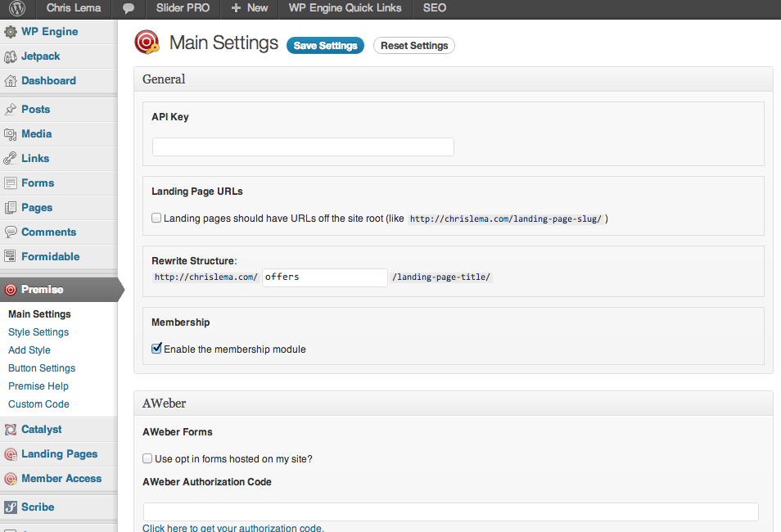Click the Reset Settings button
Screen dimensions: 781x532
click(414, 46)
